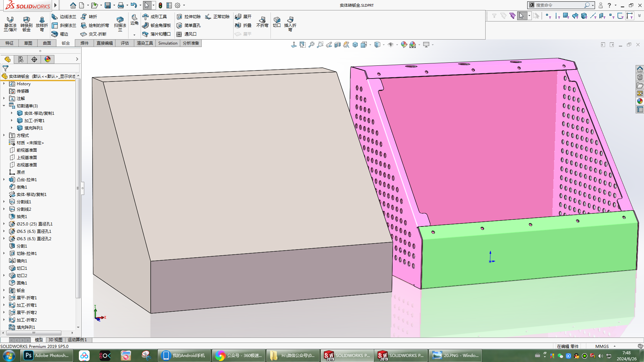Toggle the filter faces selection filter
644x362 pixels.
click(566, 16)
